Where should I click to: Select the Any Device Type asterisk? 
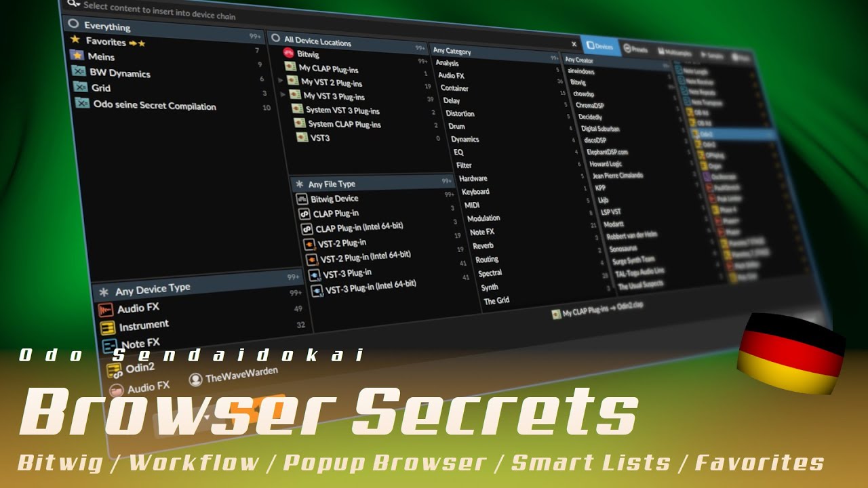pyautogui.click(x=104, y=293)
